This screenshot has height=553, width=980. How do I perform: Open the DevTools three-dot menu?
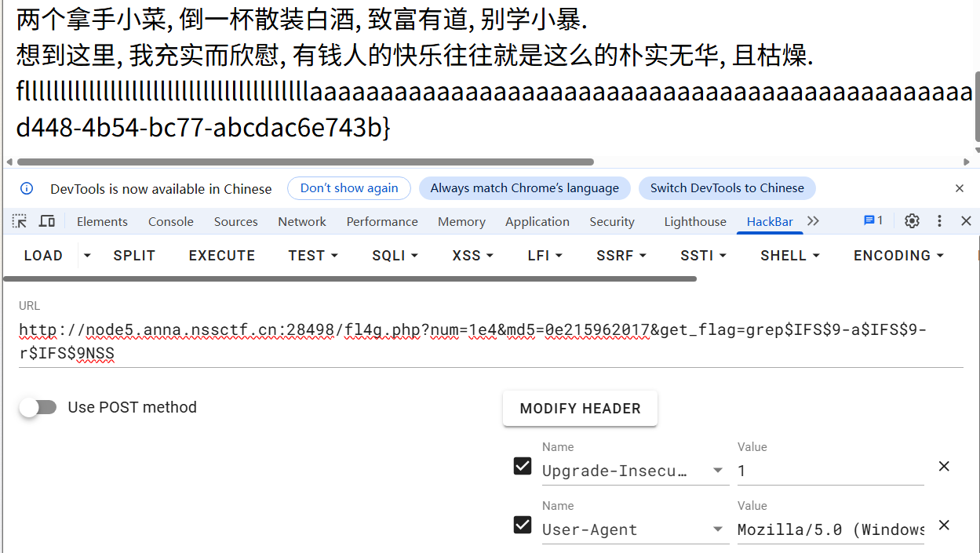(x=939, y=221)
